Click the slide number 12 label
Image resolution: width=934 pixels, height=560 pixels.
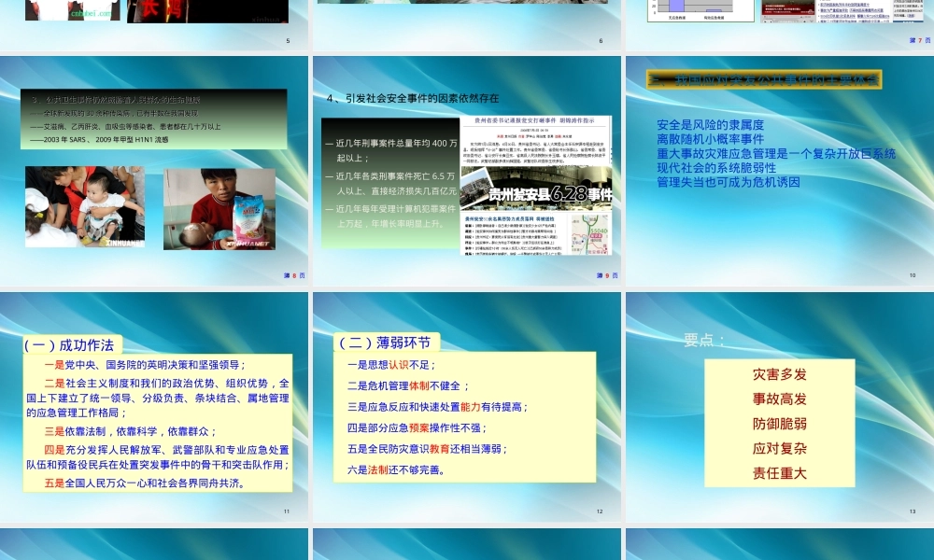click(600, 511)
